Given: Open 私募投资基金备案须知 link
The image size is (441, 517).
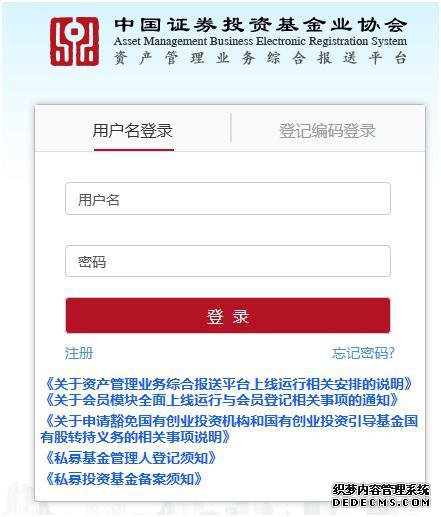Looking at the screenshot, I should coord(122,479).
